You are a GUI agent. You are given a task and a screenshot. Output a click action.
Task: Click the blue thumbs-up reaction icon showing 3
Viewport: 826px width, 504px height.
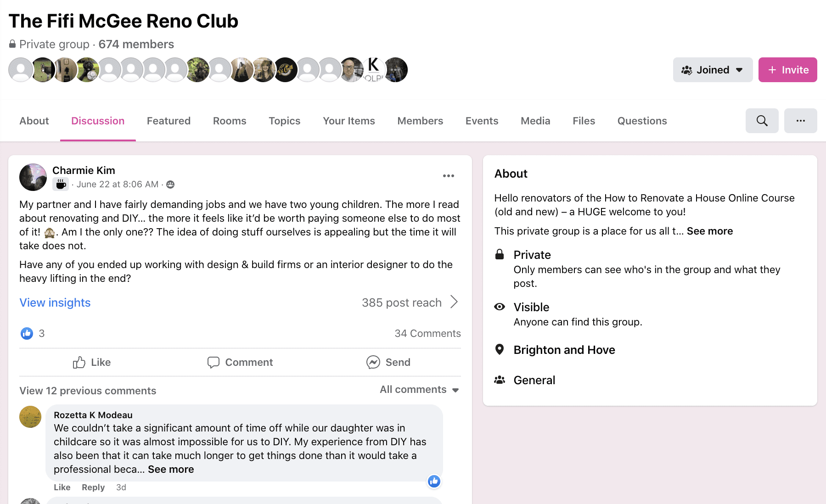tap(27, 333)
